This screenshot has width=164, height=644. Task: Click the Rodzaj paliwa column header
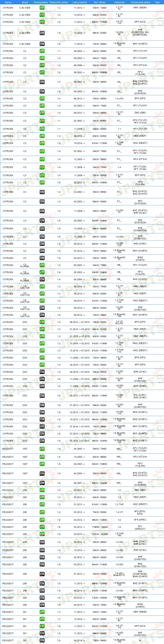41,2
